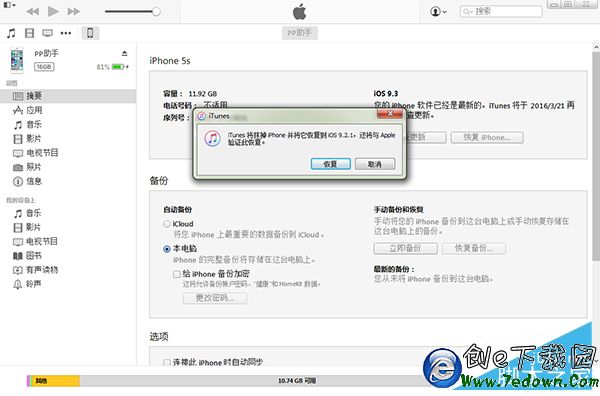Click 取消 cancel in iTunes dialog
This screenshot has width=600, height=396.
click(x=375, y=164)
